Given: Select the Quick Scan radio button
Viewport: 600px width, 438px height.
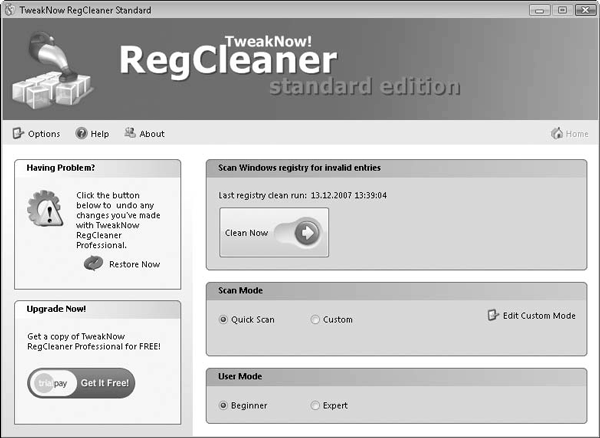Looking at the screenshot, I should coord(223,320).
